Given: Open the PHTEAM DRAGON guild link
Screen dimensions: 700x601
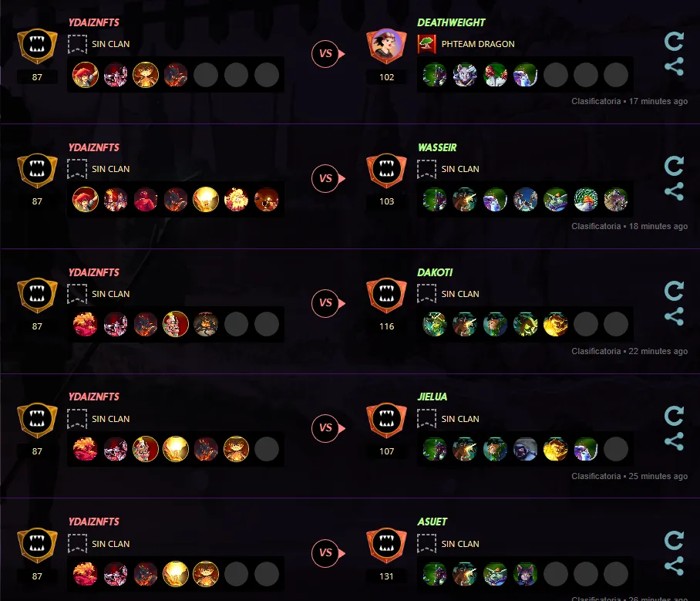Looking at the screenshot, I should 478,44.
